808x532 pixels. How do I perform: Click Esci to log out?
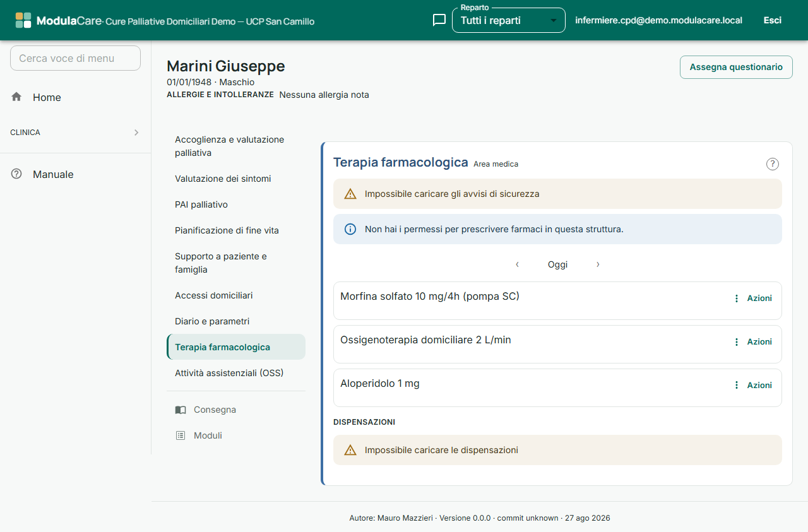[x=773, y=20]
